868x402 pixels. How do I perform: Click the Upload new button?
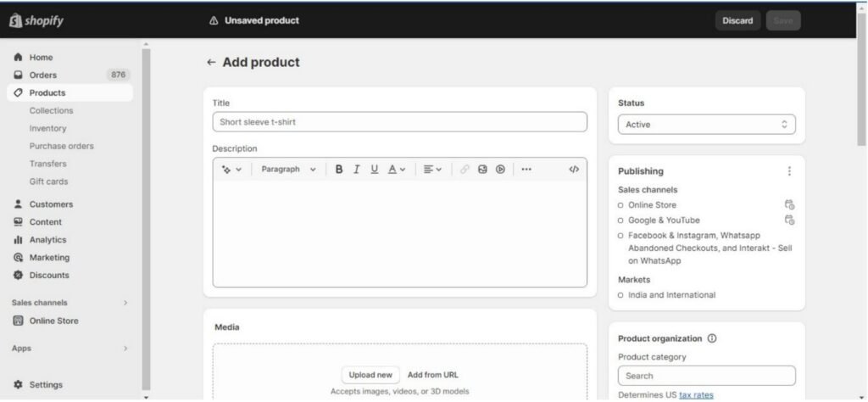370,375
